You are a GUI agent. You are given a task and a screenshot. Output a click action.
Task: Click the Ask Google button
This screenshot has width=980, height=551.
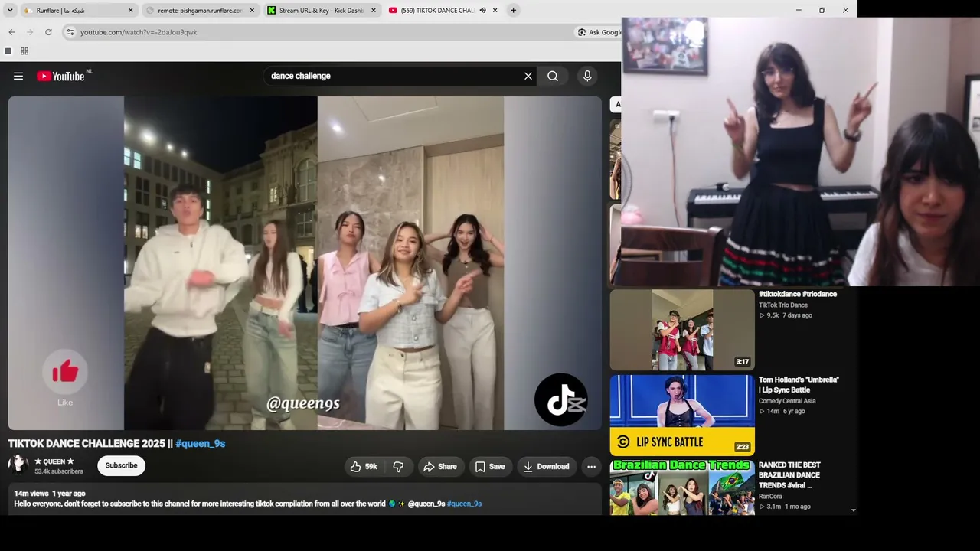(x=599, y=32)
